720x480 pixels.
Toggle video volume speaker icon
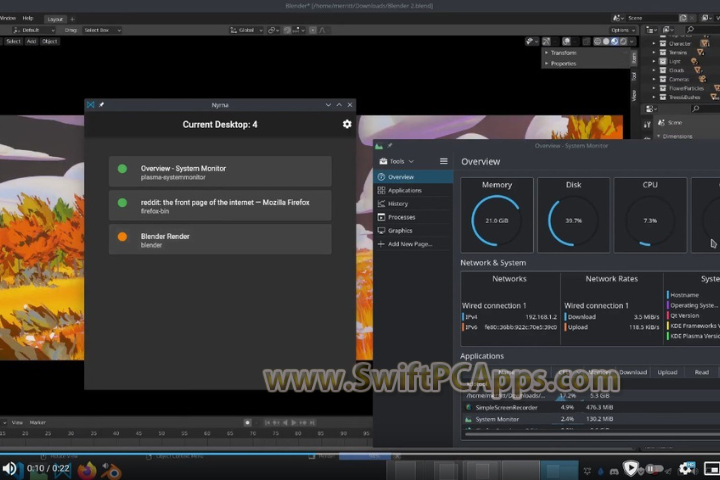9,469
